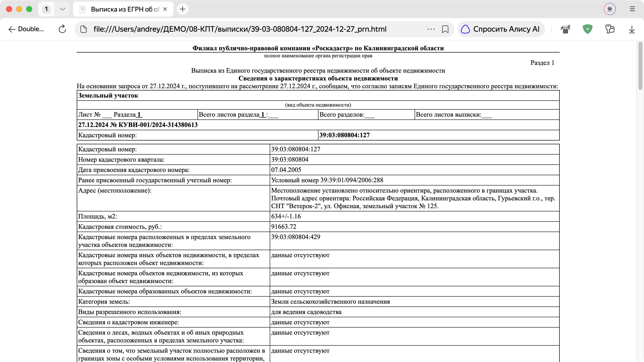
Task: Click 'Адрес (местоположение):' label
Action: pyautogui.click(x=115, y=191)
